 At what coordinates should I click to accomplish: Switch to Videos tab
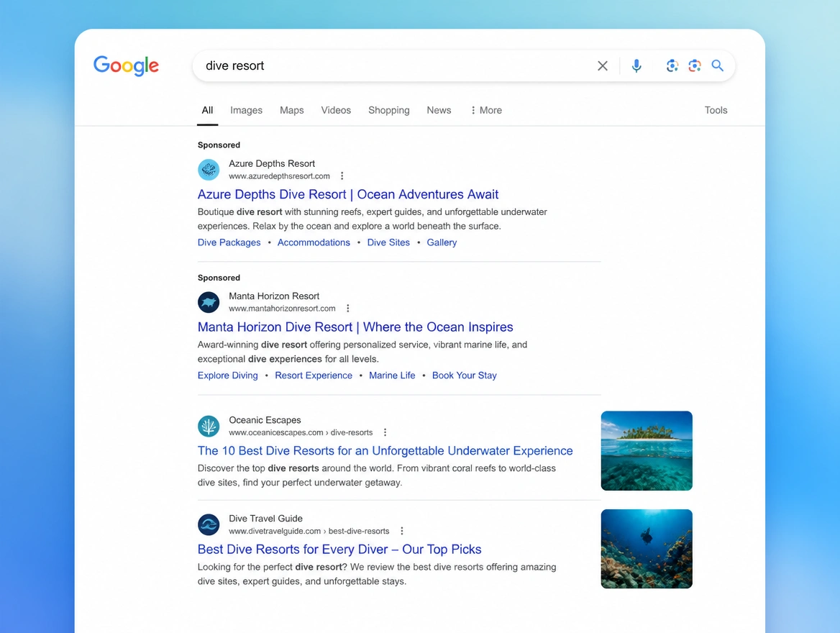336,110
